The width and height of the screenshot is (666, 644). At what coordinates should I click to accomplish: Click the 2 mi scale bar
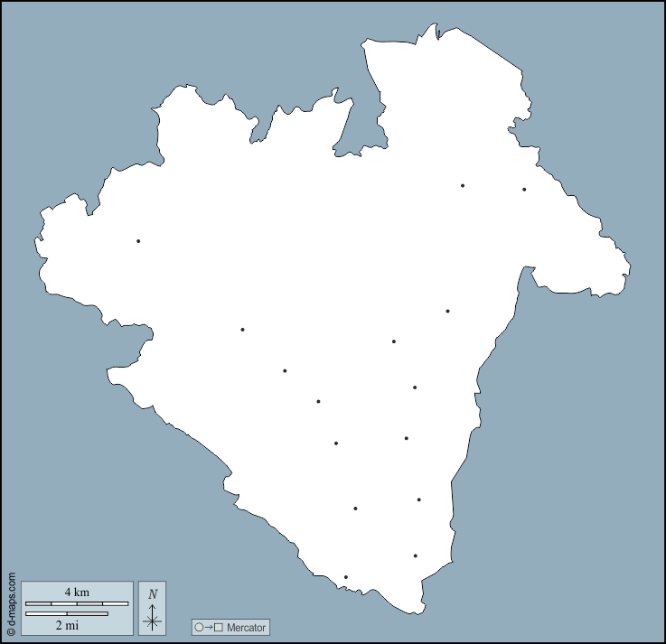pyautogui.click(x=67, y=614)
